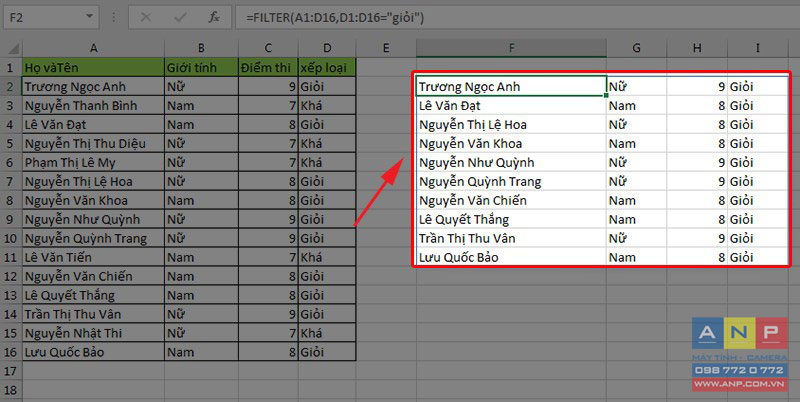The image size is (800, 402).
Task: Select column G header
Action: [x=636, y=48]
